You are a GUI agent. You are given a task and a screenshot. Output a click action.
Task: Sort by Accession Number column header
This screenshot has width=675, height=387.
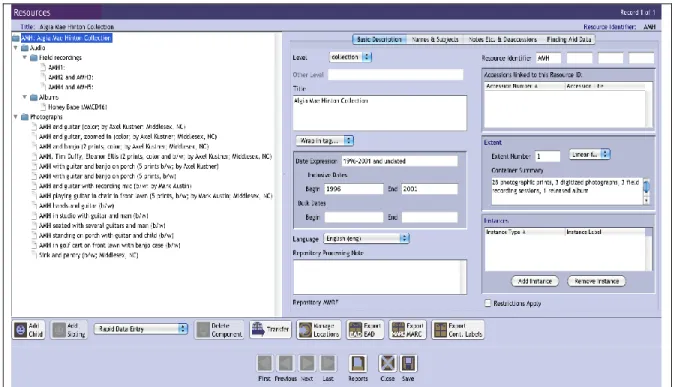[524, 86]
